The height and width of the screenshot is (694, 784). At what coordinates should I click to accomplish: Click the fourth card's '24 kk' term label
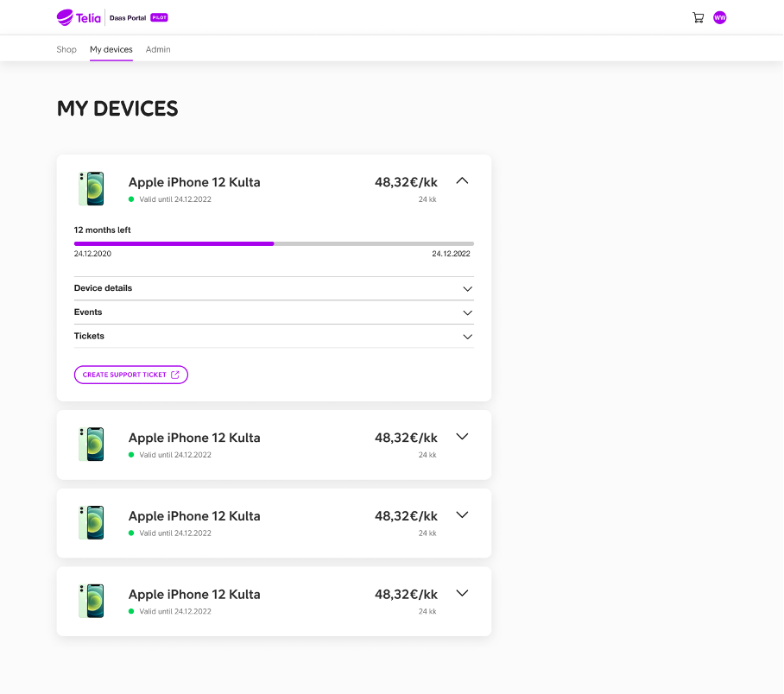click(x=427, y=611)
